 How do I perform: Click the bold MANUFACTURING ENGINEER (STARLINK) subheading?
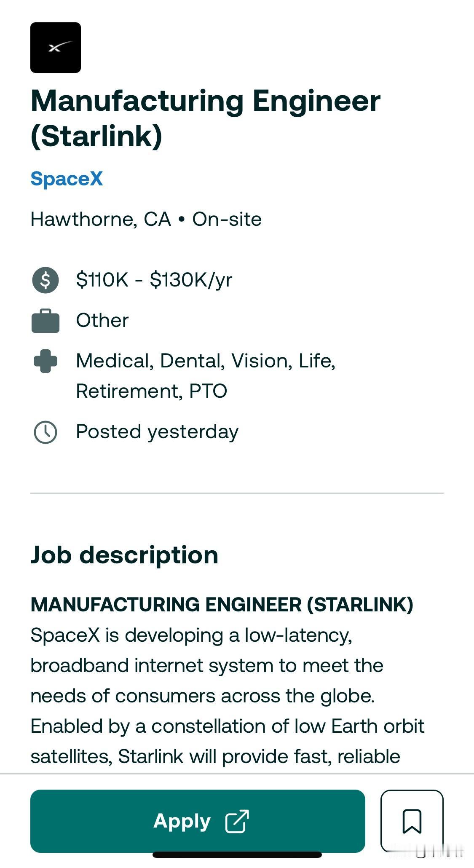[222, 605]
